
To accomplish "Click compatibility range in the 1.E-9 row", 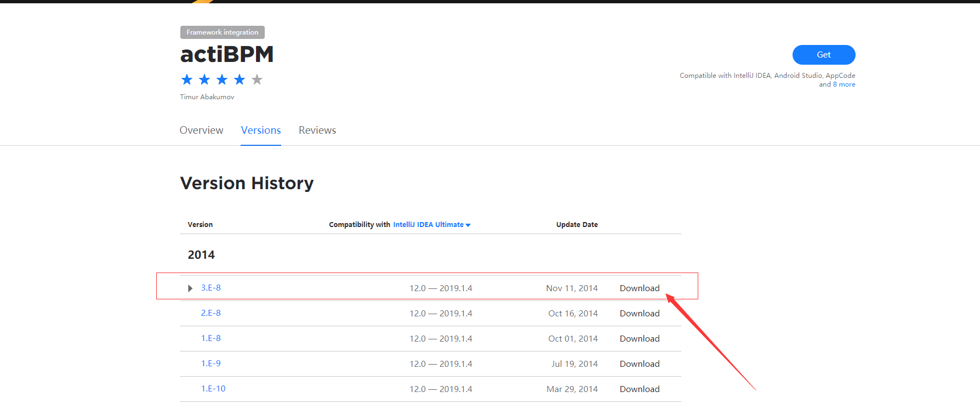I will [441, 364].
